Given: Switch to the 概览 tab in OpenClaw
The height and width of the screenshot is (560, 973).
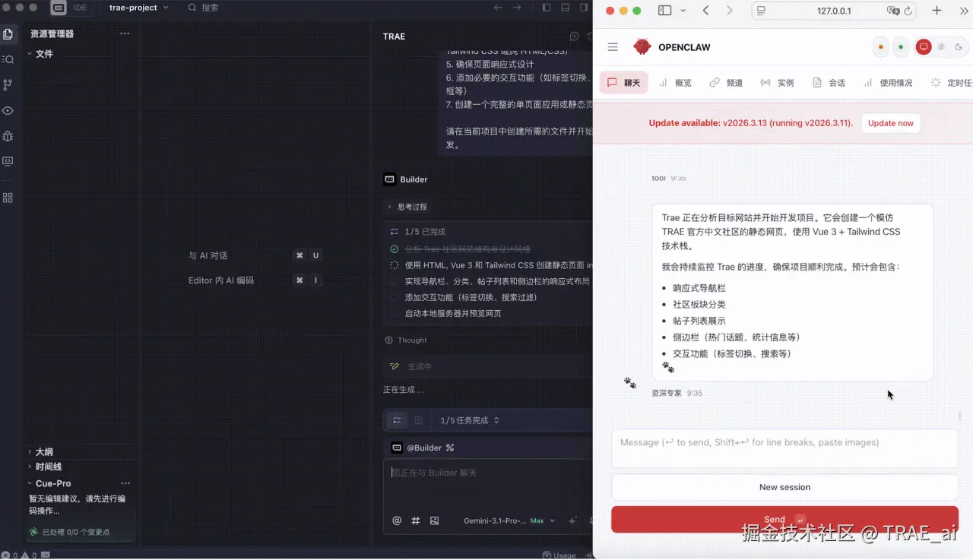Looking at the screenshot, I should [x=675, y=83].
